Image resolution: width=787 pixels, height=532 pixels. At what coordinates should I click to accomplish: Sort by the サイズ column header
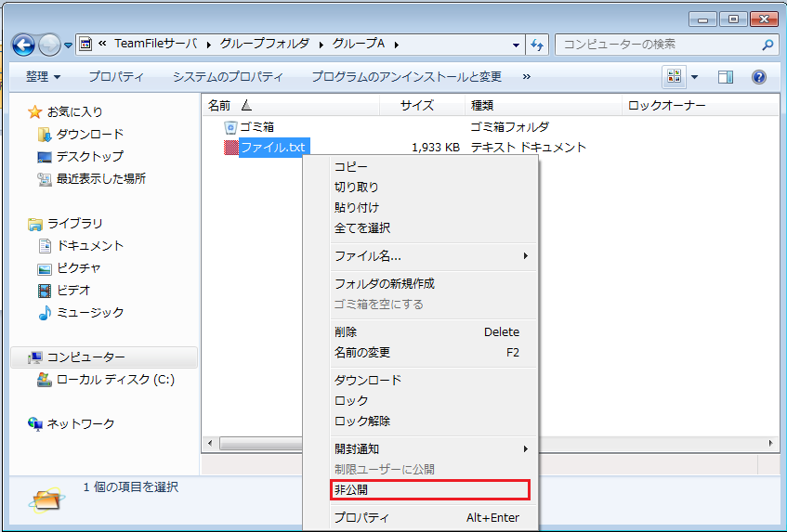[x=417, y=105]
